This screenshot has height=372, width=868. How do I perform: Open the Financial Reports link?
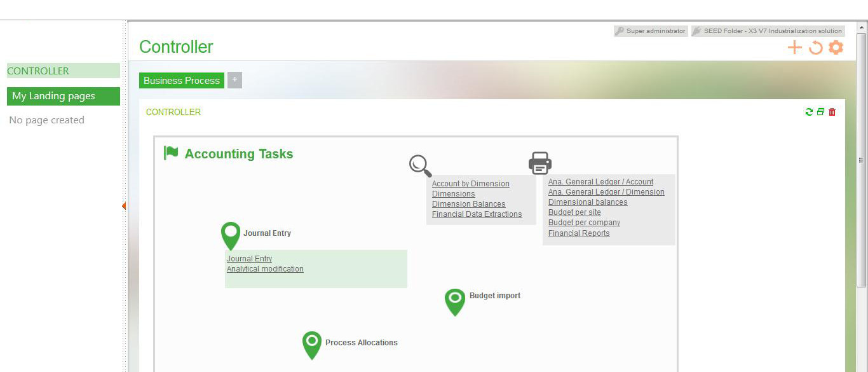coord(579,233)
